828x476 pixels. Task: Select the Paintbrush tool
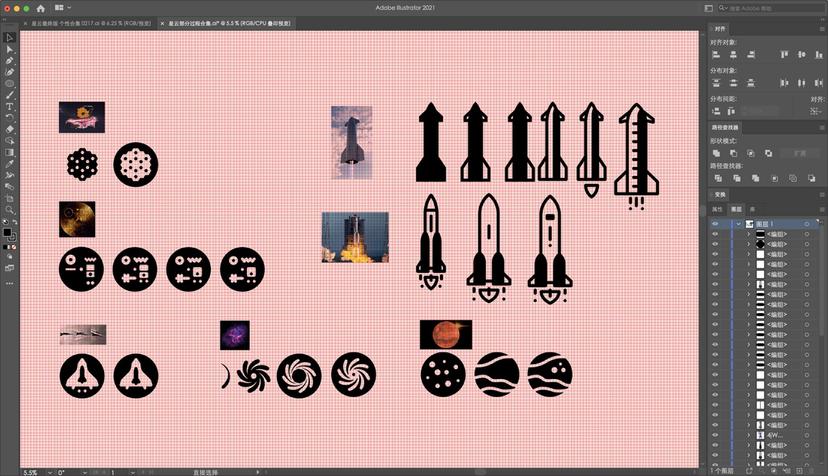[x=10, y=95]
